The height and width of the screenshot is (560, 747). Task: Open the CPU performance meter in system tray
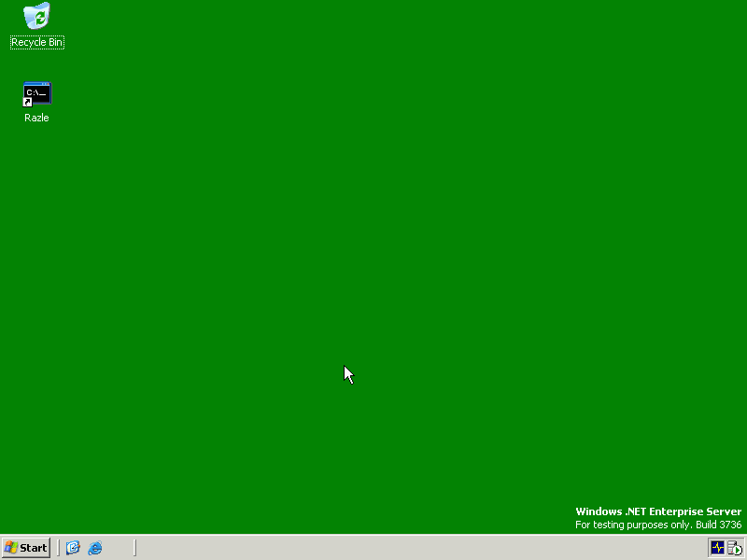717,547
